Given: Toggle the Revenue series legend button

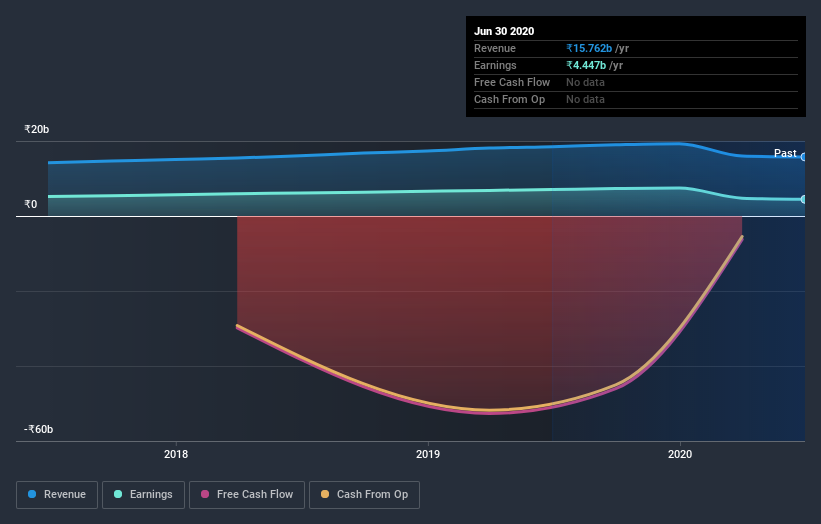Looking at the screenshot, I should (x=57, y=495).
